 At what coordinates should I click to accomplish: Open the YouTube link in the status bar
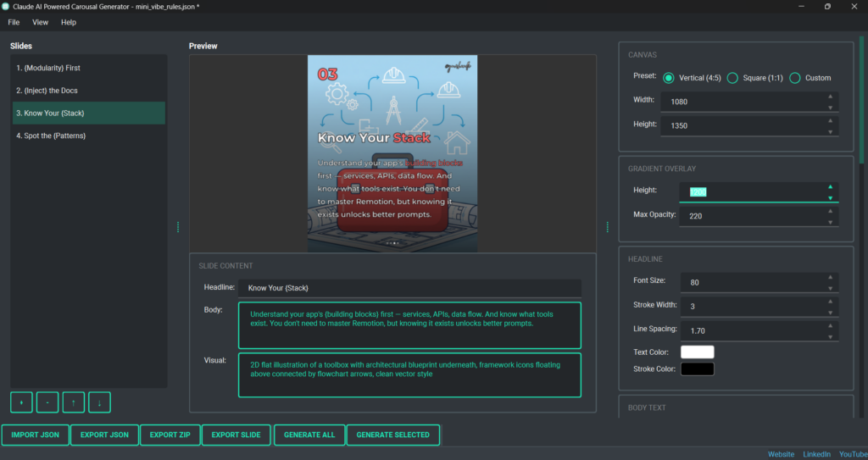(x=853, y=454)
